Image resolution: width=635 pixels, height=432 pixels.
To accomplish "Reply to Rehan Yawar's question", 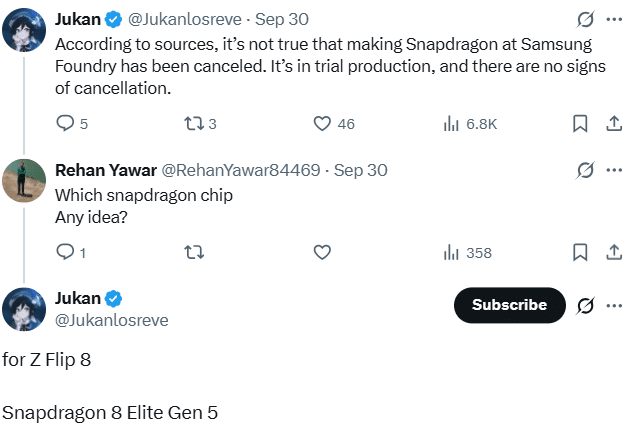I will click(x=65, y=253).
